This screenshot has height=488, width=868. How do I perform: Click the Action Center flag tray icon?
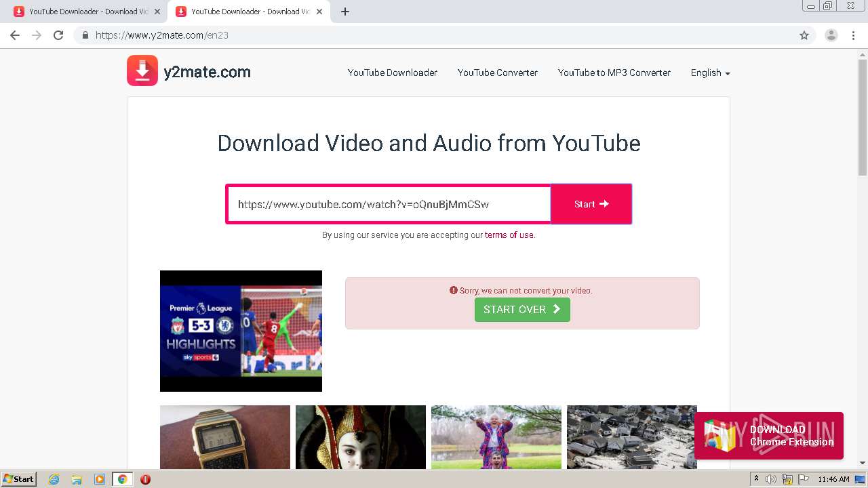click(x=804, y=479)
